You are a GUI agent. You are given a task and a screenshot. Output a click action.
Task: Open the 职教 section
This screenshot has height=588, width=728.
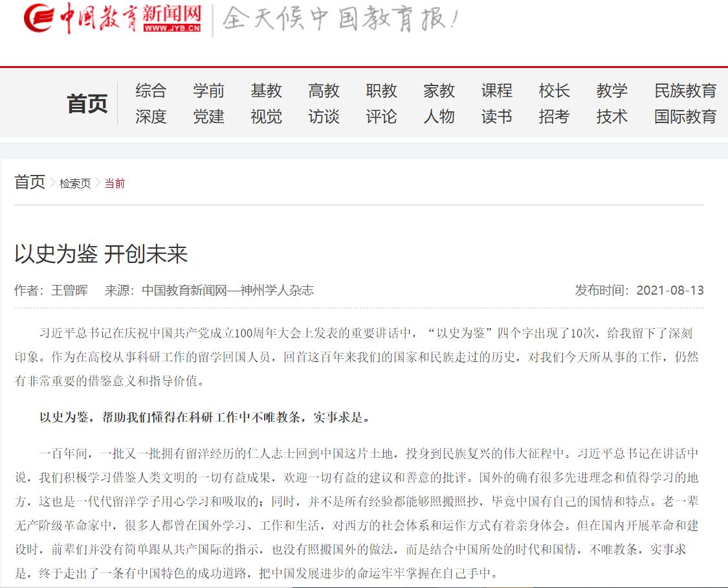[382, 91]
